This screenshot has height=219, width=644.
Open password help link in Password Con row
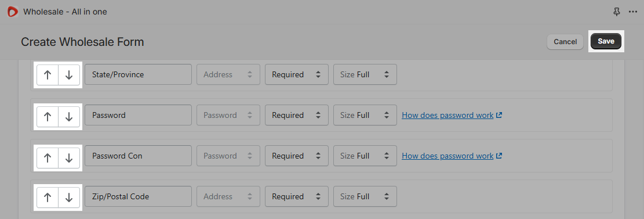pos(452,156)
